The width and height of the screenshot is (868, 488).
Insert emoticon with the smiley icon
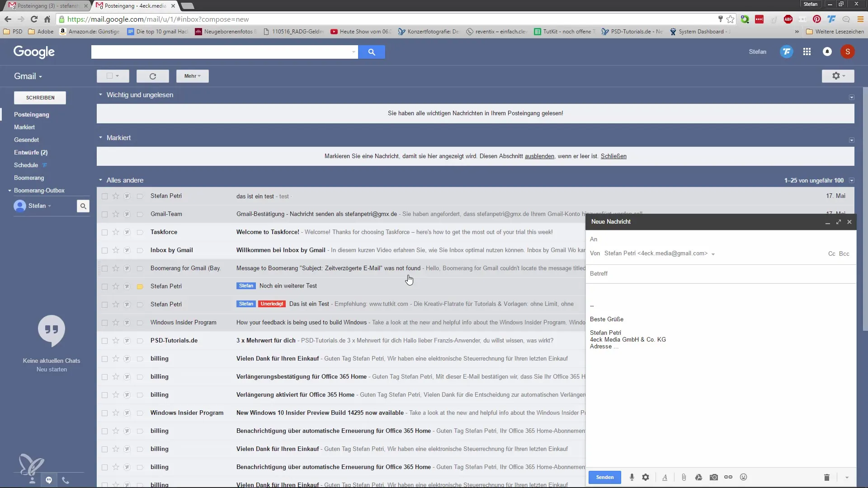(743, 477)
